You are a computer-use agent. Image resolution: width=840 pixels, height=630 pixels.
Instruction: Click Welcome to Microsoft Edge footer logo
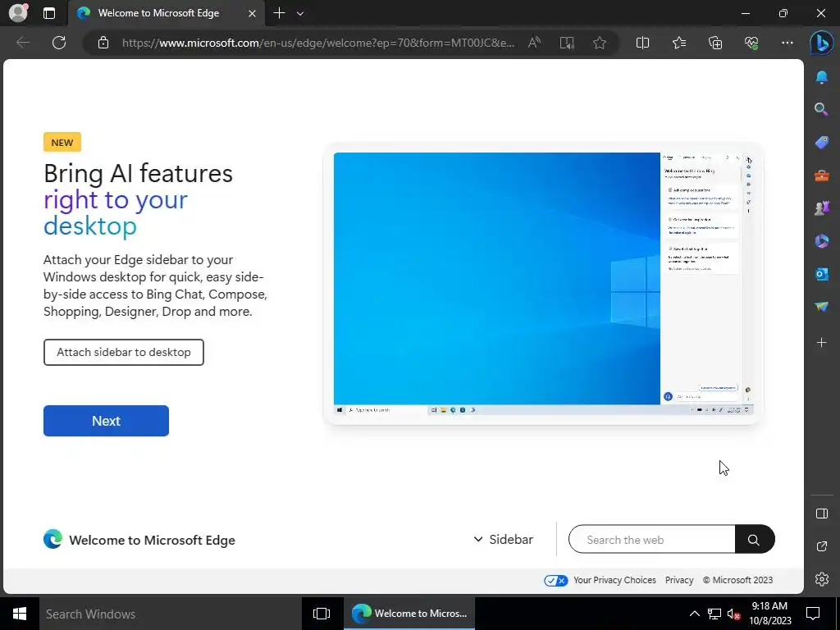coord(139,540)
